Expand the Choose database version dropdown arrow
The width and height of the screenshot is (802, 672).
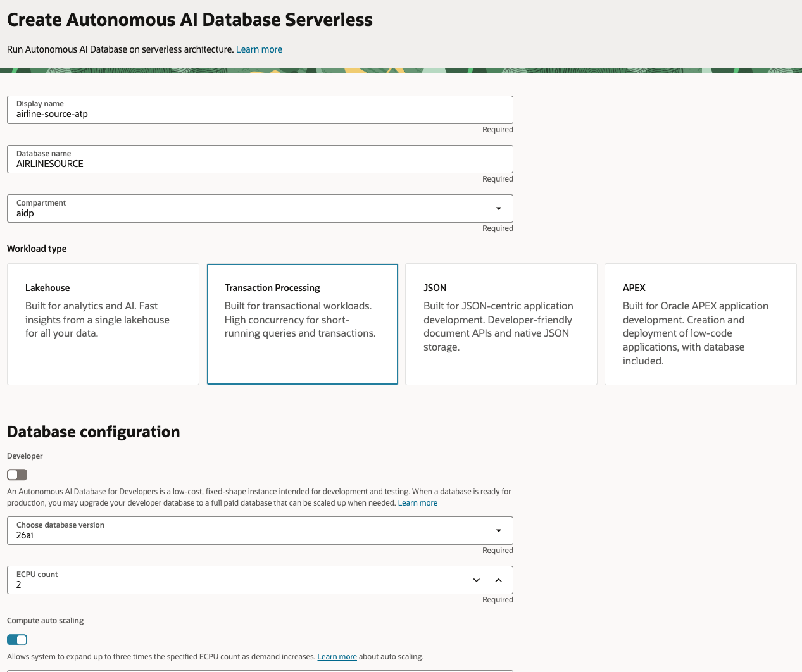coord(499,531)
